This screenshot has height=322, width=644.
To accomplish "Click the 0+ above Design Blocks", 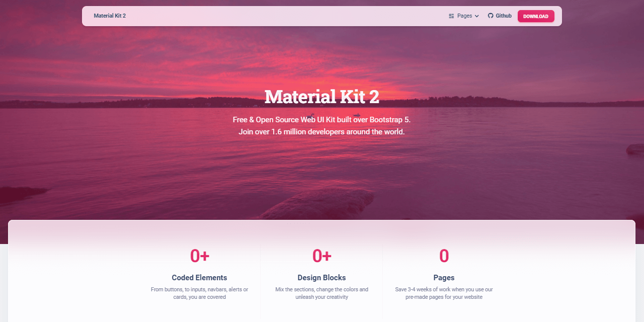I will point(321,256).
